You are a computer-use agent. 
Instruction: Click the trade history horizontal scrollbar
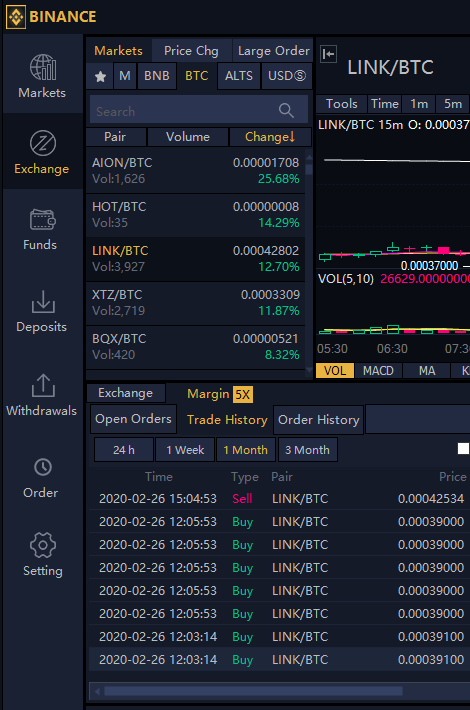click(253, 691)
